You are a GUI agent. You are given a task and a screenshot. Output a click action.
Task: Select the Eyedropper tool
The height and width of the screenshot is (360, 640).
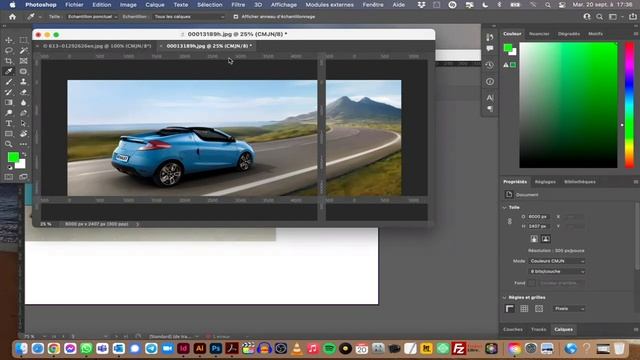pyautogui.click(x=9, y=71)
